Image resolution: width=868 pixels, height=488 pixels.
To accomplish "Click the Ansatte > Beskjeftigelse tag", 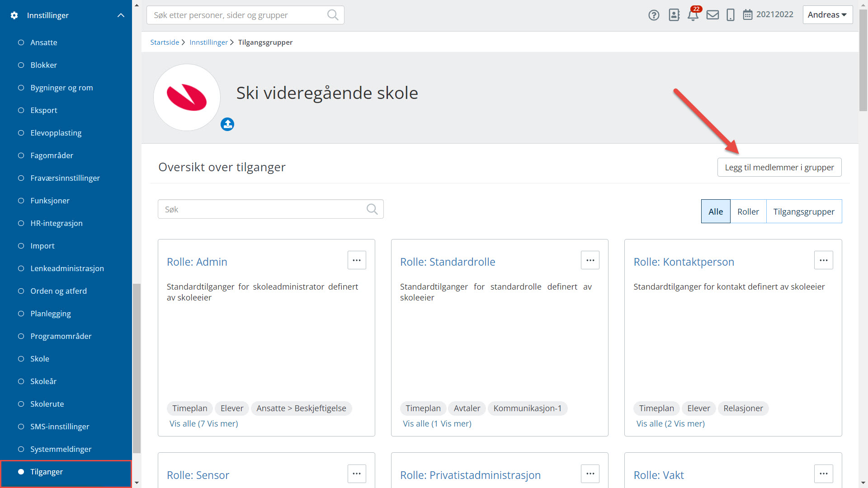I will click(301, 408).
